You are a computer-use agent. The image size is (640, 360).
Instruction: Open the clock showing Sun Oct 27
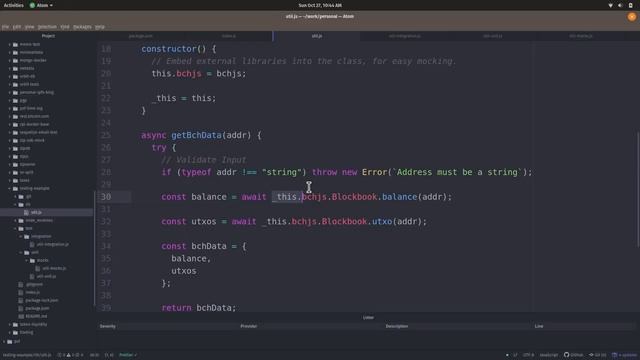point(320,5)
